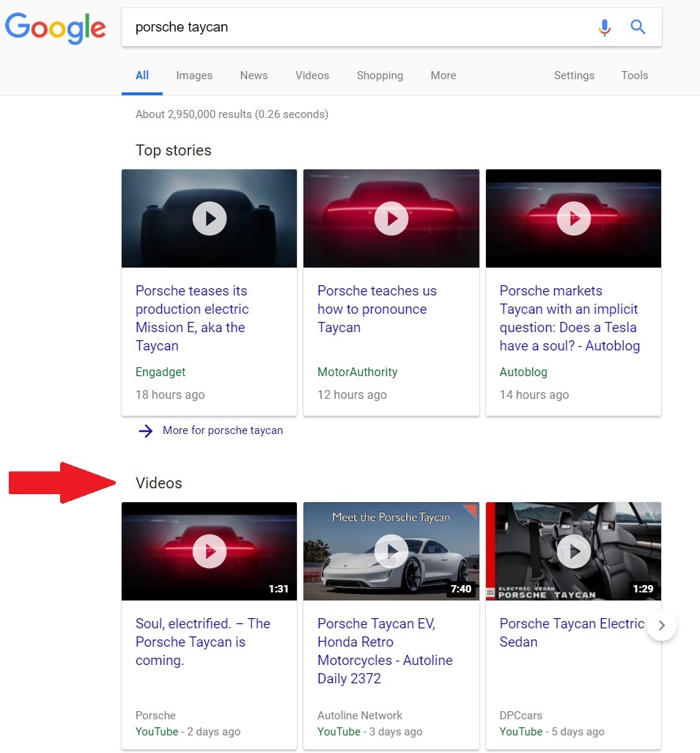This screenshot has width=700, height=753.
Task: Click the arrow icon beside More for porsche taycan
Action: click(145, 431)
